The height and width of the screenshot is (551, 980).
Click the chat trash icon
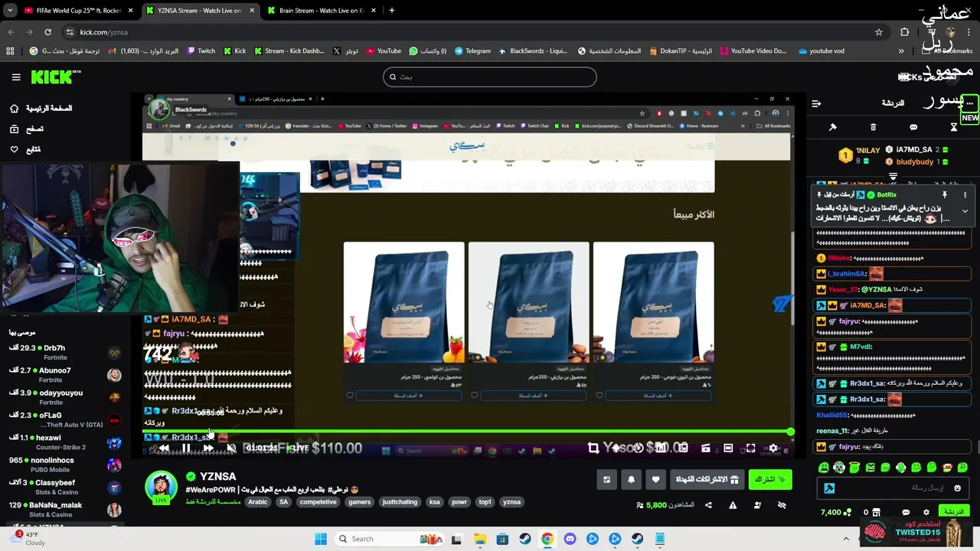click(873, 127)
